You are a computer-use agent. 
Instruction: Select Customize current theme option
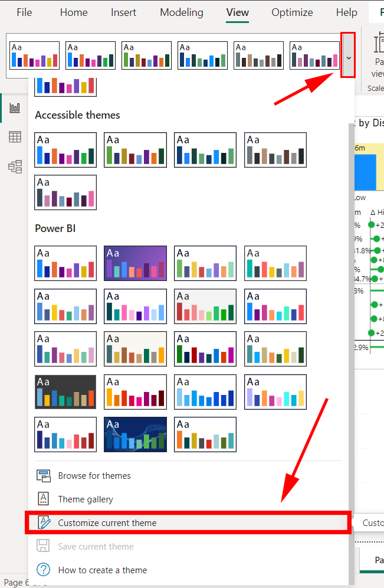[x=107, y=523]
